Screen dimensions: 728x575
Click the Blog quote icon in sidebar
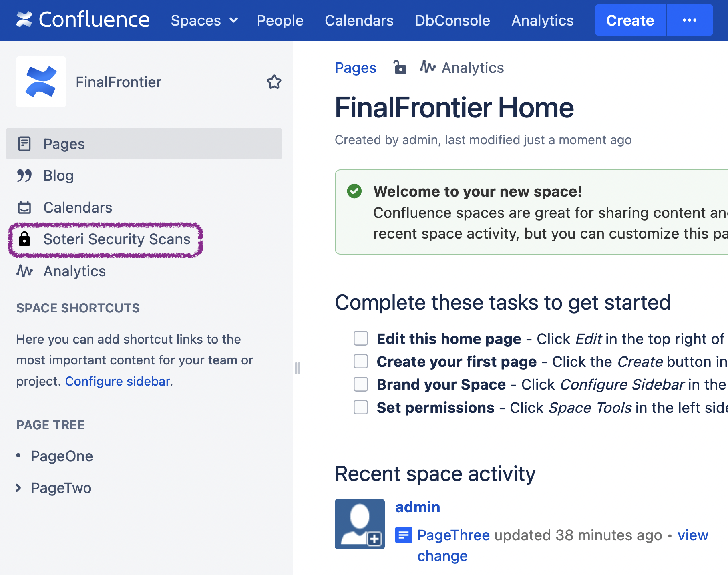coord(24,175)
